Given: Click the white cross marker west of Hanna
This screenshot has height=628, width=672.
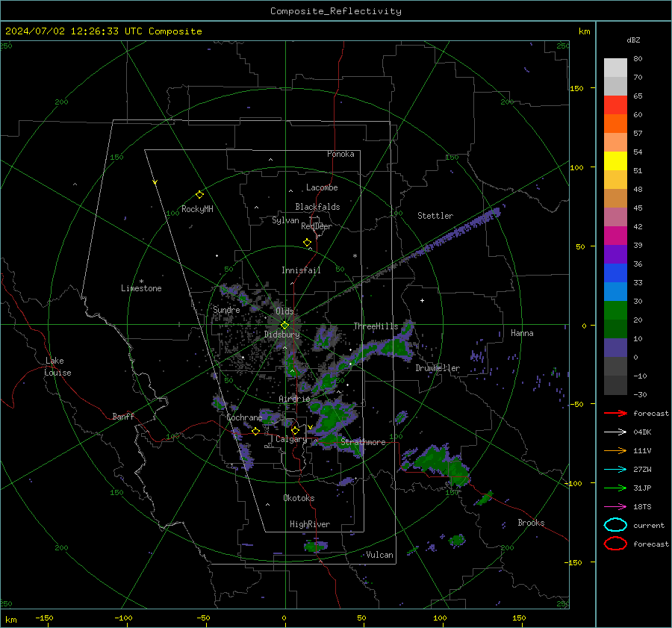Looking at the screenshot, I should point(422,300).
